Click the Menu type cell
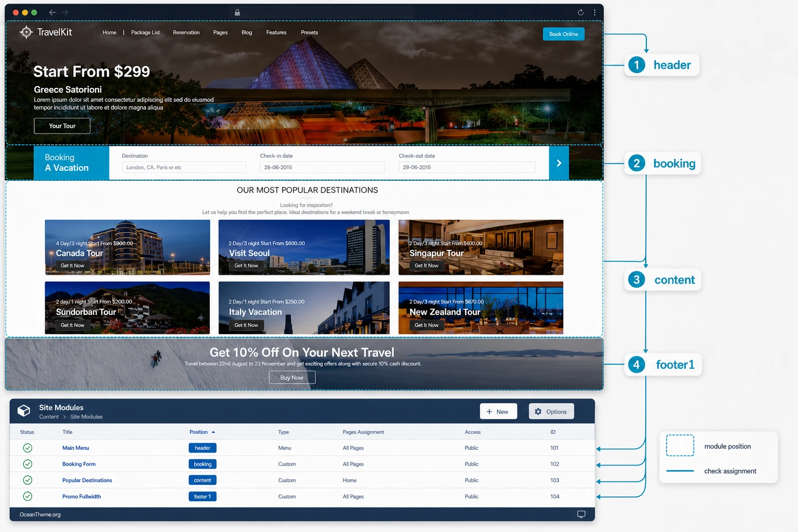The height and width of the screenshot is (532, 798). [x=285, y=448]
